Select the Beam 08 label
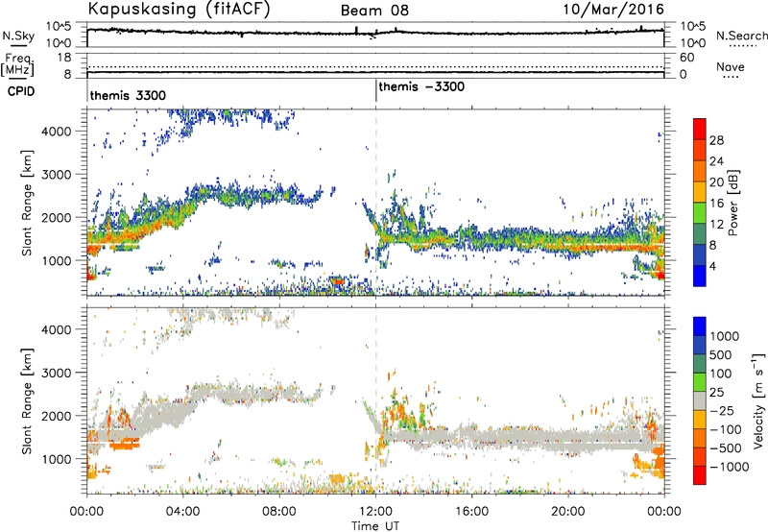The image size is (768, 532). (374, 11)
